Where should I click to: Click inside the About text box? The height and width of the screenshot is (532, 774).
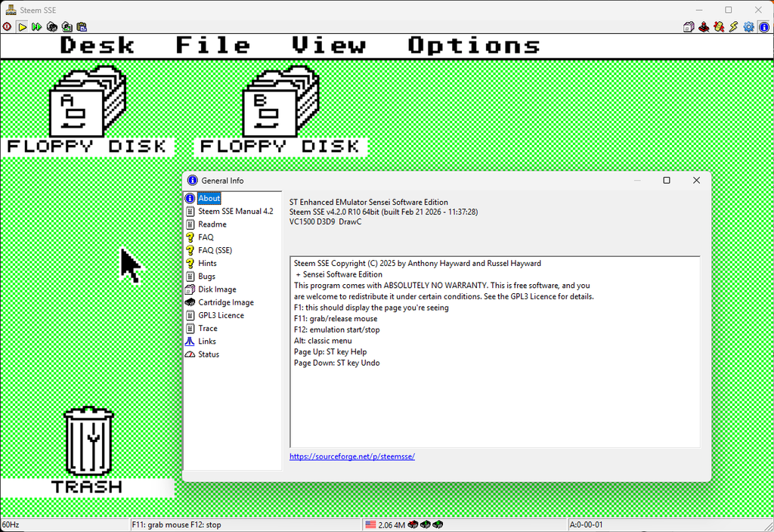pos(494,401)
